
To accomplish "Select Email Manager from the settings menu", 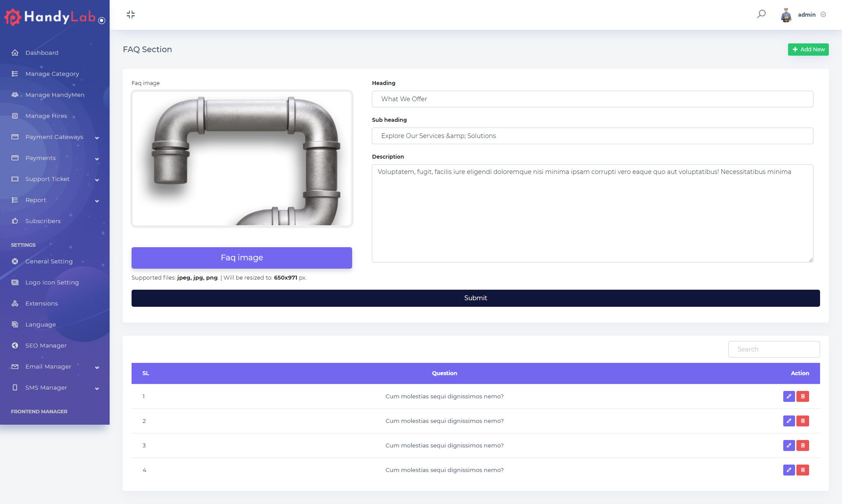I will pyautogui.click(x=48, y=366).
